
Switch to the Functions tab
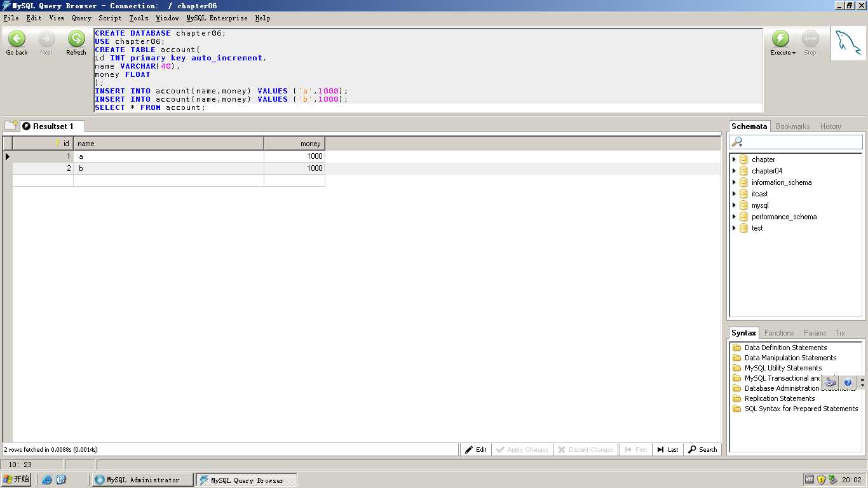pos(779,333)
